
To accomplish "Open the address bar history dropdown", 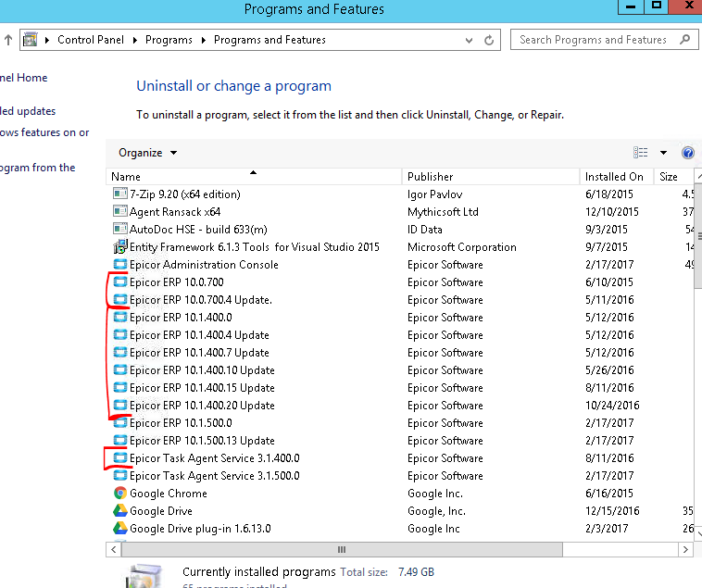I will [x=469, y=40].
